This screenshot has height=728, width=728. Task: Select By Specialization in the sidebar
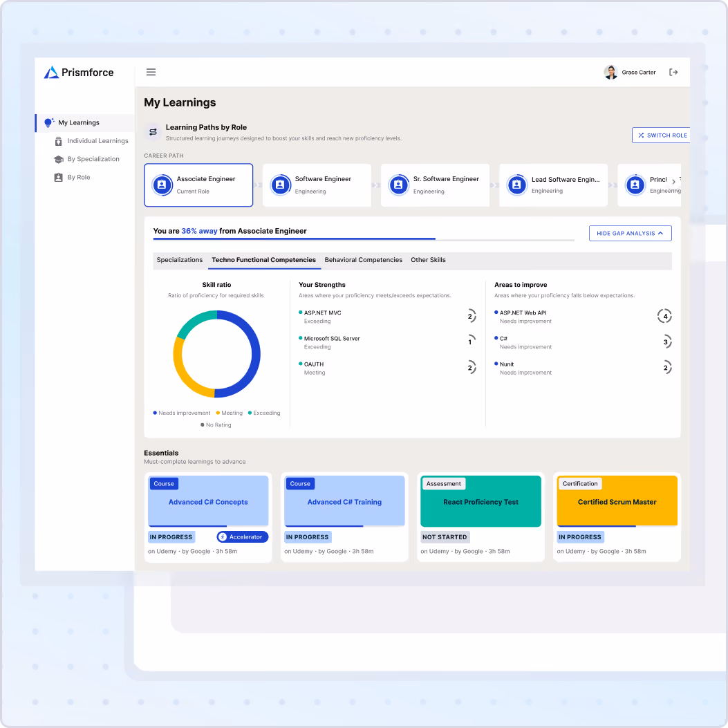[95, 159]
